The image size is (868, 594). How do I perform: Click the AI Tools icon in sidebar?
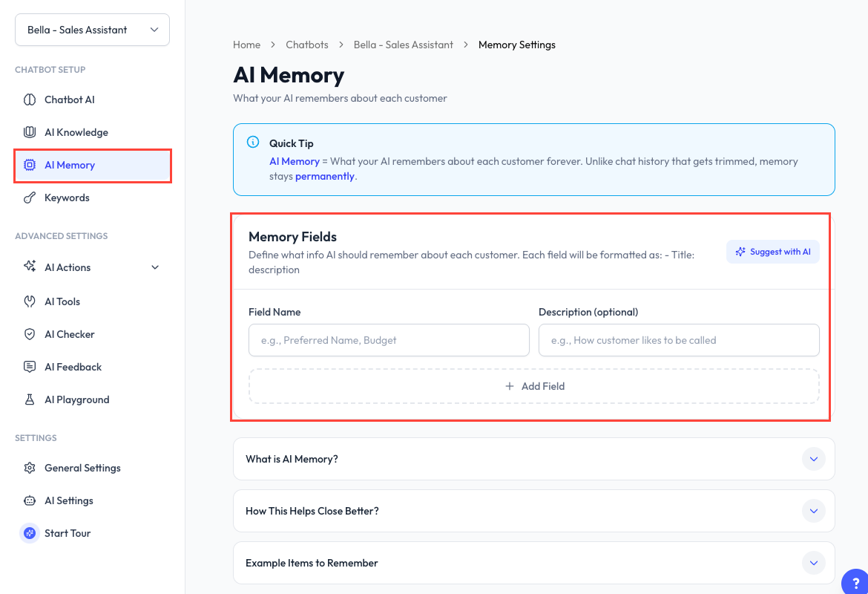[30, 301]
